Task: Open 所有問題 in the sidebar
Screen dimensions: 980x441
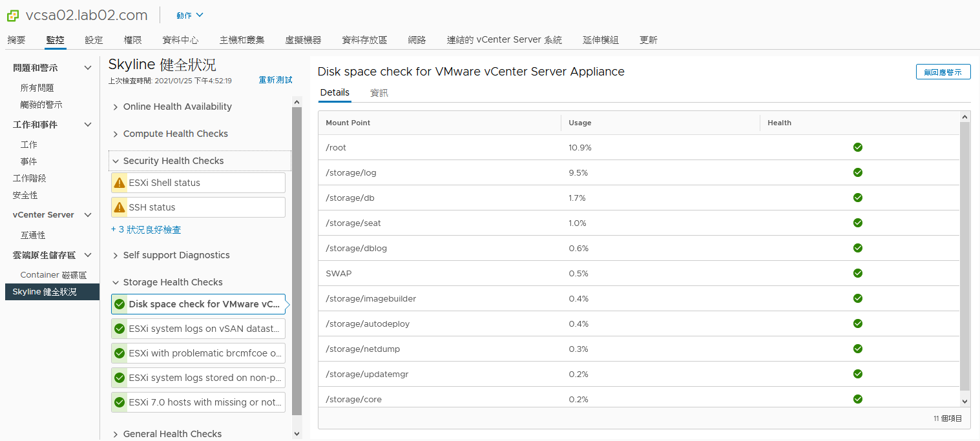Action: click(37, 88)
